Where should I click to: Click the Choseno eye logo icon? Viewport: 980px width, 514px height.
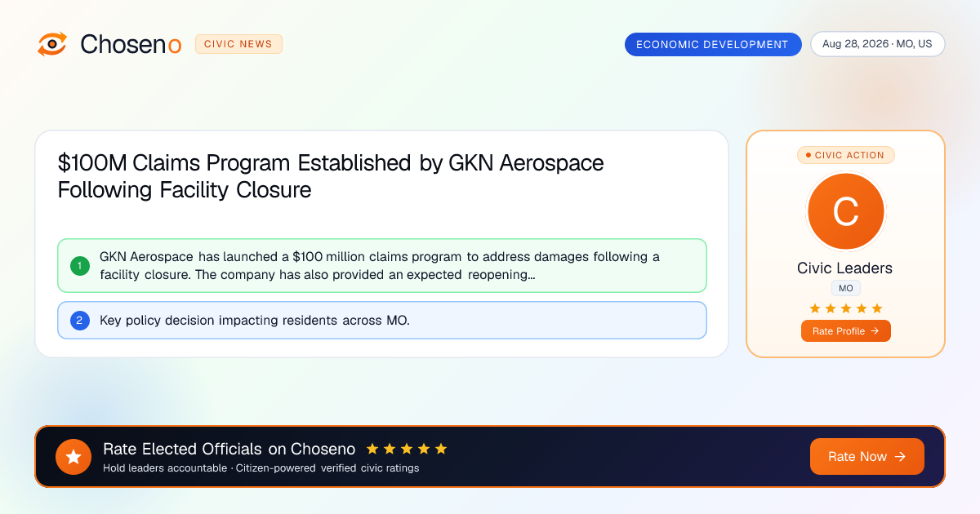click(52, 44)
